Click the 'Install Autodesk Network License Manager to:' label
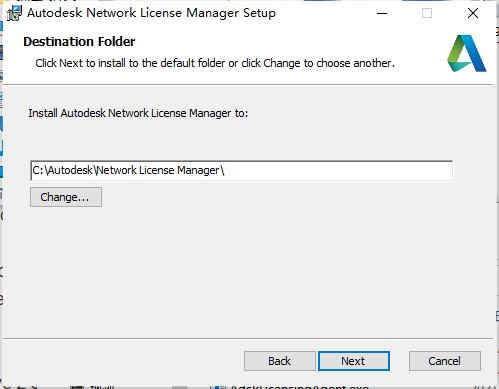The height and width of the screenshot is (389, 499). coord(138,113)
